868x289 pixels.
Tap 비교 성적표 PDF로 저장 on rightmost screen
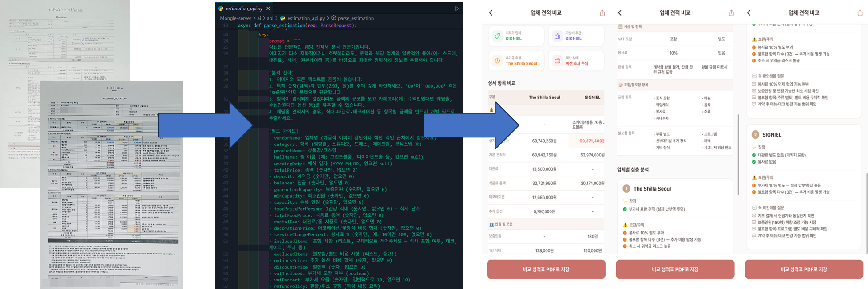[804, 269]
